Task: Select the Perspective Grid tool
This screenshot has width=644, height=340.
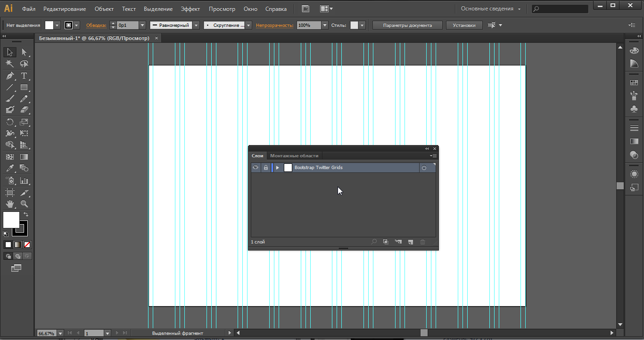Action: point(24,145)
